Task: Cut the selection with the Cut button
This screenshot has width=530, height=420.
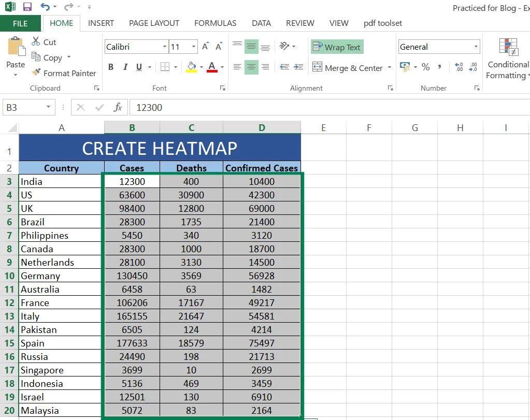Action: click(44, 42)
